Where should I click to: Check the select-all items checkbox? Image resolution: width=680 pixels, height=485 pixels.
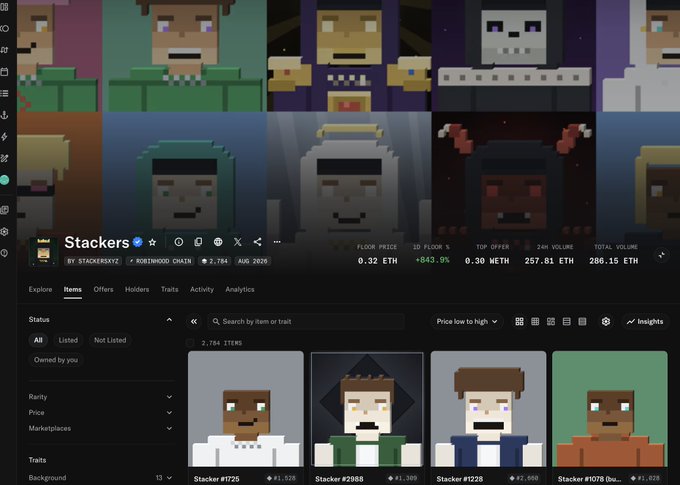[190, 343]
